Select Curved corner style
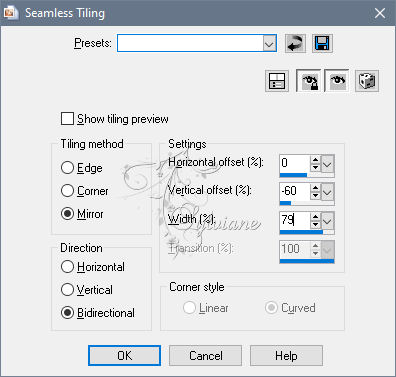 coord(271,308)
